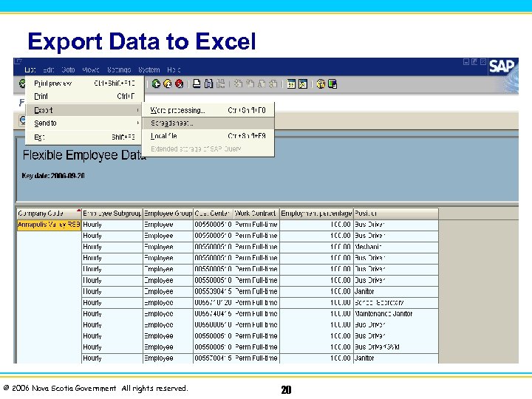Image resolution: width=532 pixels, height=399 pixels.
Task: Click the Employee Group column header
Action: [168, 214]
